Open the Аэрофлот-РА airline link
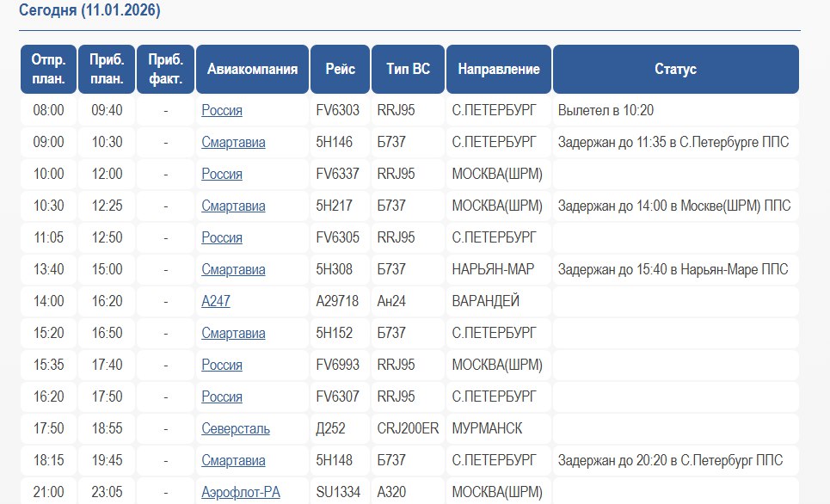Viewport: 830px width, 504px height. (240, 492)
